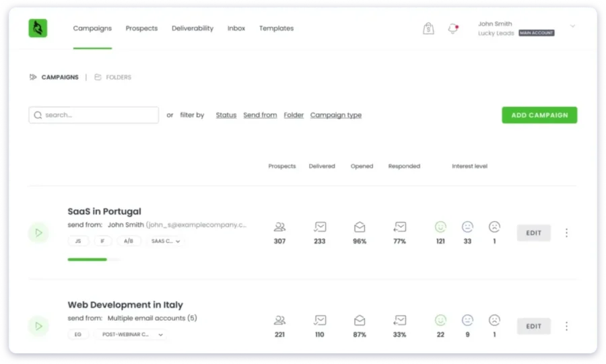This screenshot has height=364, width=606.
Task: Start the Web Development in Italy campaign
Action: (x=38, y=326)
